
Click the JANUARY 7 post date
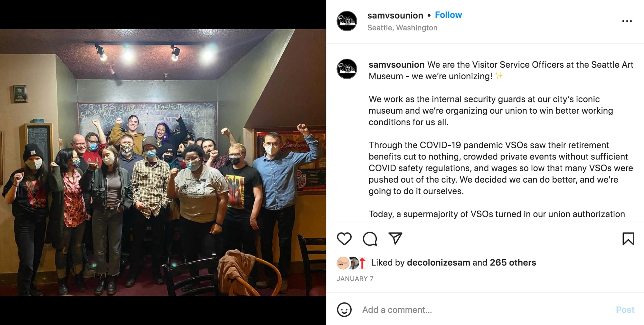[x=355, y=279]
